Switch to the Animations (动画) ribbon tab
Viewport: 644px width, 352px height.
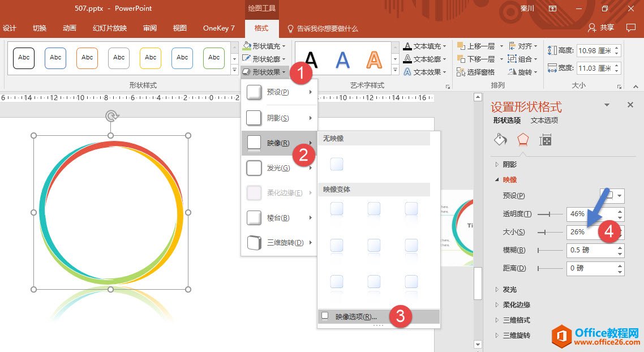(x=70, y=28)
